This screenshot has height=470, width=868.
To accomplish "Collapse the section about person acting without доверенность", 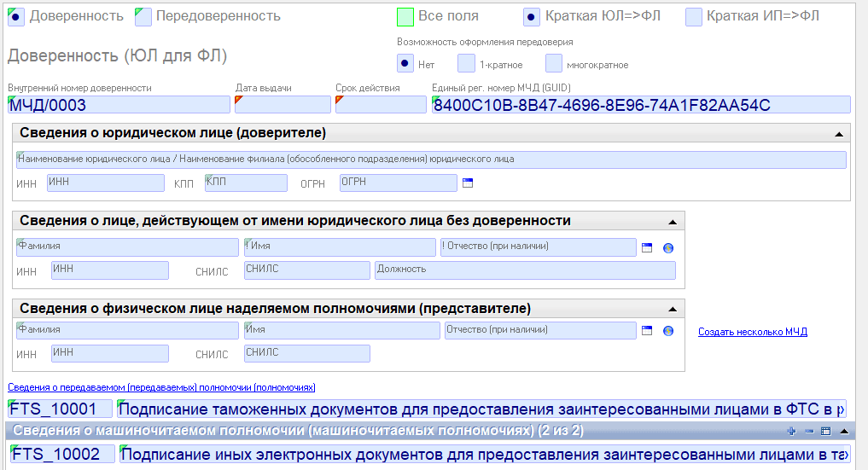I will click(673, 222).
